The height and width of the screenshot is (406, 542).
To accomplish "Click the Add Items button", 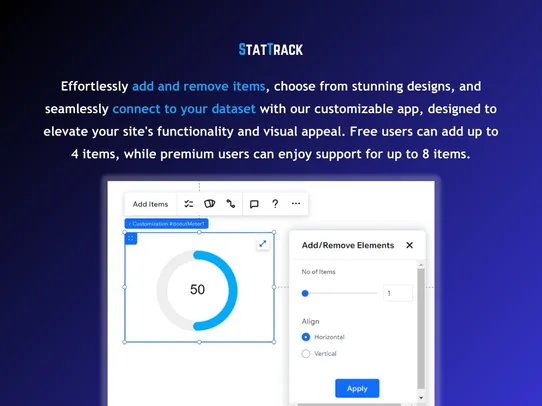I will (x=150, y=204).
